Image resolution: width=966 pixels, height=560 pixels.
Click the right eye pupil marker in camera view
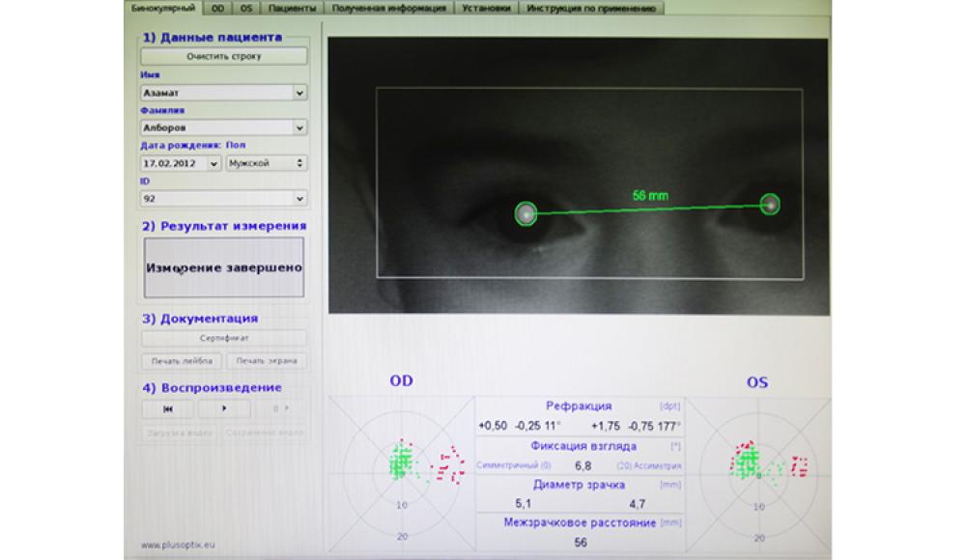coord(526,213)
